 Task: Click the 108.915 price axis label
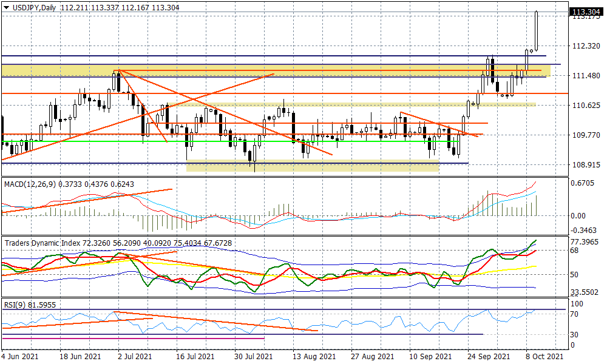pos(586,165)
